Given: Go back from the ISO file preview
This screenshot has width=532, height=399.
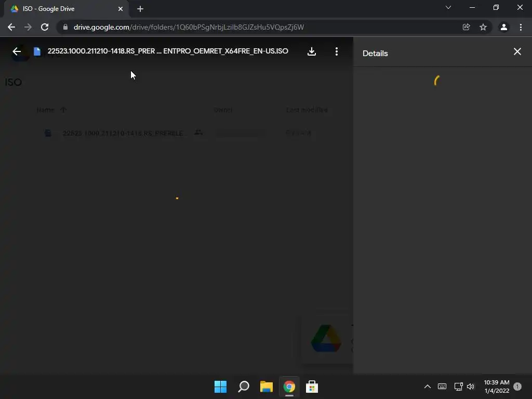Looking at the screenshot, I should pos(17,51).
